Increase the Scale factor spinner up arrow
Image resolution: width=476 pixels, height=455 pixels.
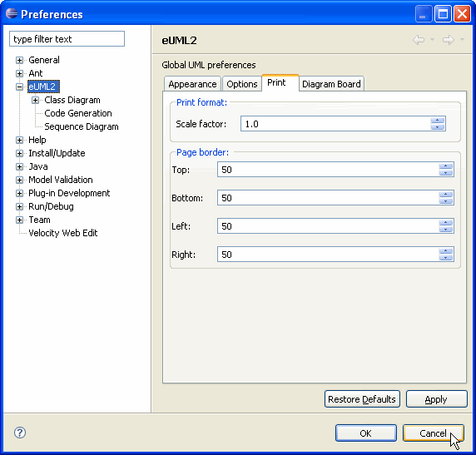(x=438, y=121)
